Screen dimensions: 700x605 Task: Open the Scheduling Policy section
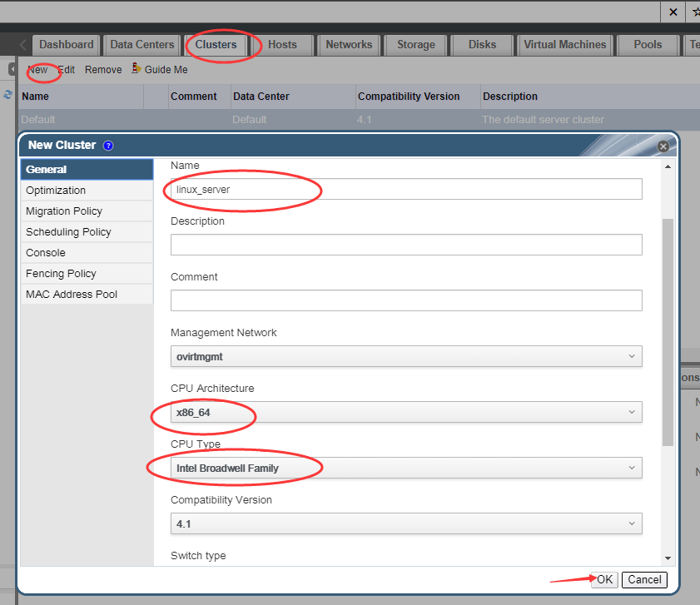point(87,231)
